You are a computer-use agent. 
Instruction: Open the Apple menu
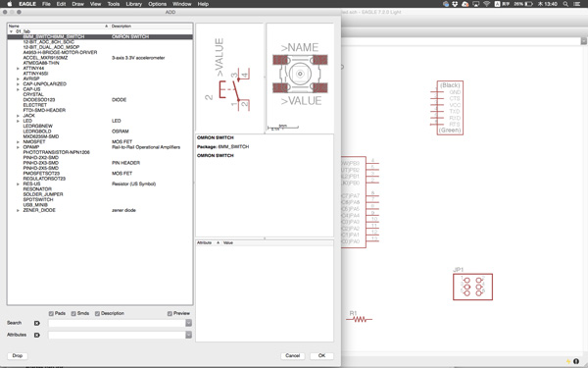[10, 4]
